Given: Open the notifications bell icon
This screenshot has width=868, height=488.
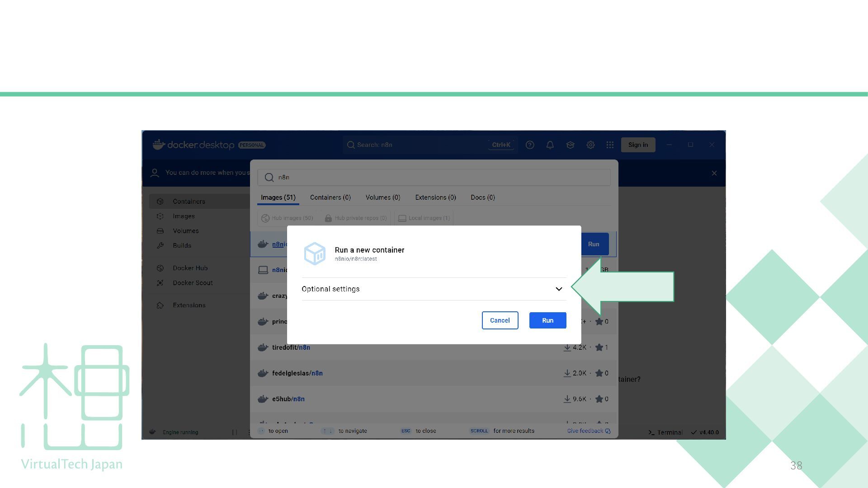Looking at the screenshot, I should point(550,145).
